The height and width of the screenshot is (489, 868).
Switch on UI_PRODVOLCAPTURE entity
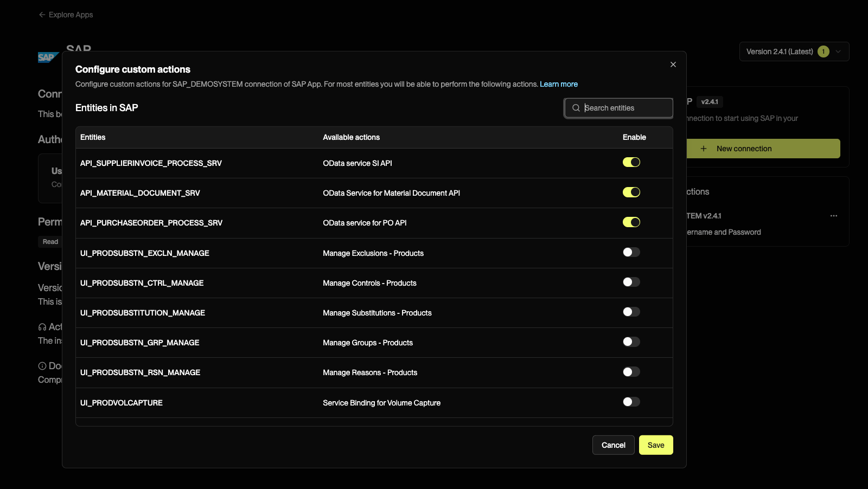[631, 402]
